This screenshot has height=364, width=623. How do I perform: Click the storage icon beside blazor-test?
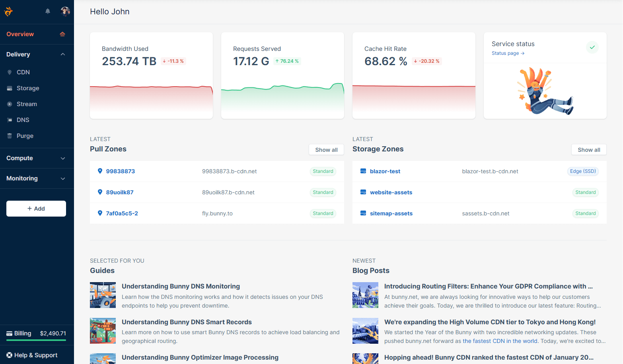(363, 171)
